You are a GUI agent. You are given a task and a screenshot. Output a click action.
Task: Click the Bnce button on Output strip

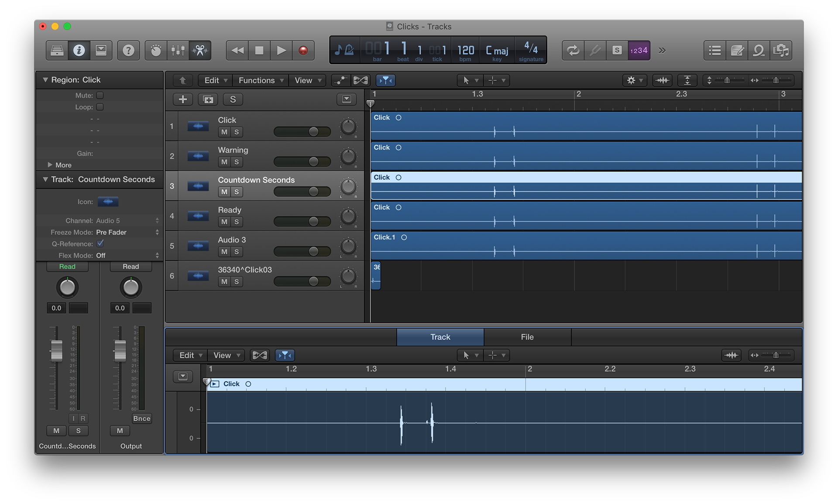pos(142,418)
